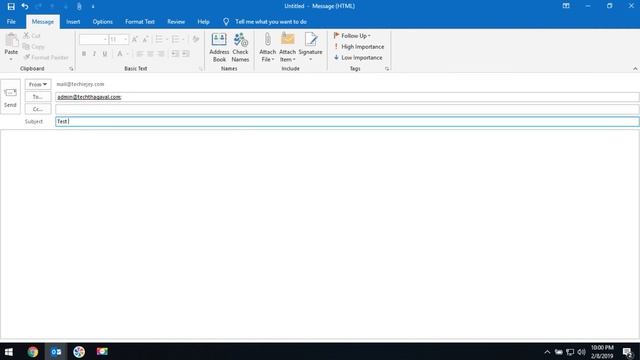Mark message as High Importance

(359, 47)
